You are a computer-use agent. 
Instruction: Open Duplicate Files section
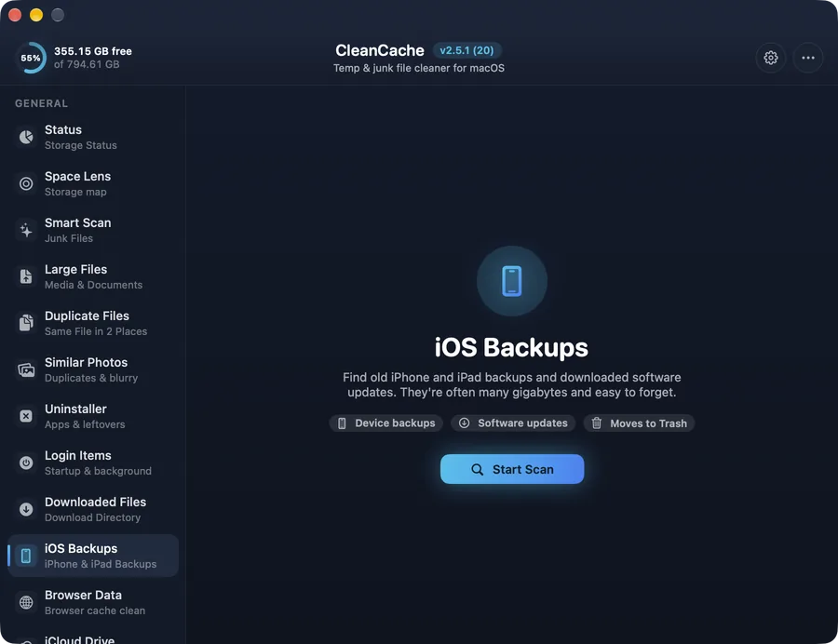pyautogui.click(x=93, y=323)
